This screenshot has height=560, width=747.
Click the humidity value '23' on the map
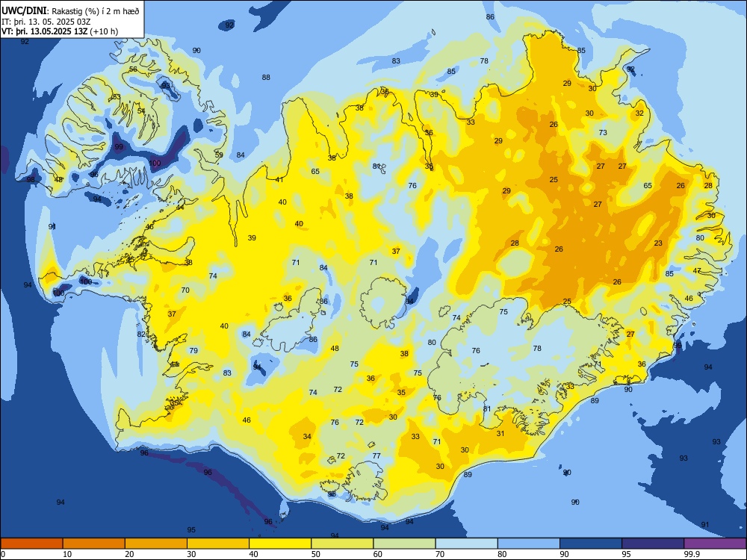[658, 243]
